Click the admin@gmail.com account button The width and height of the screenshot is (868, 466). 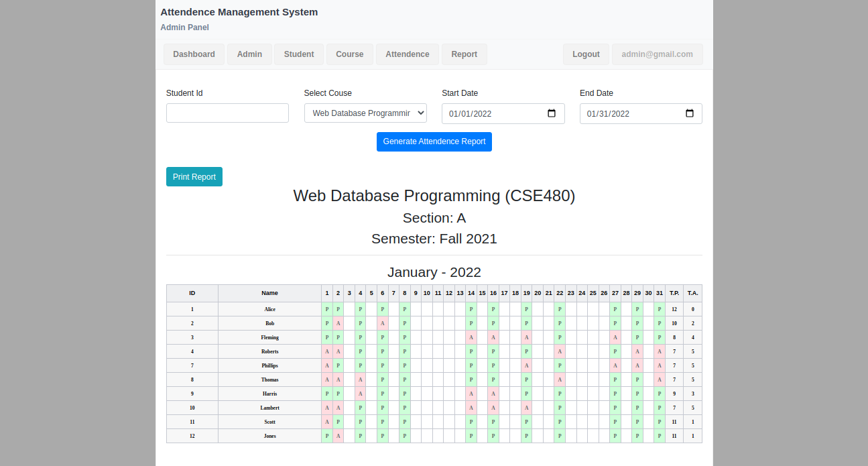(657, 54)
